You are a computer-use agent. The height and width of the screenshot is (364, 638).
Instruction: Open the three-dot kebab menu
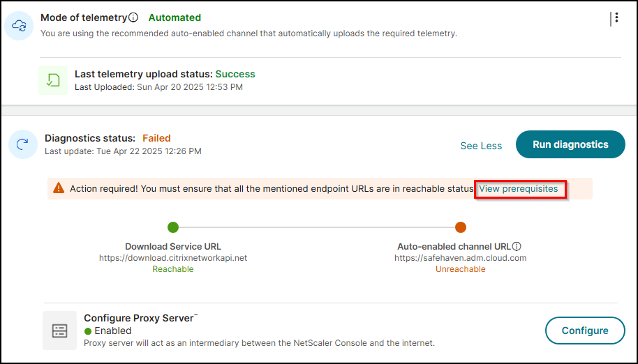(x=617, y=17)
